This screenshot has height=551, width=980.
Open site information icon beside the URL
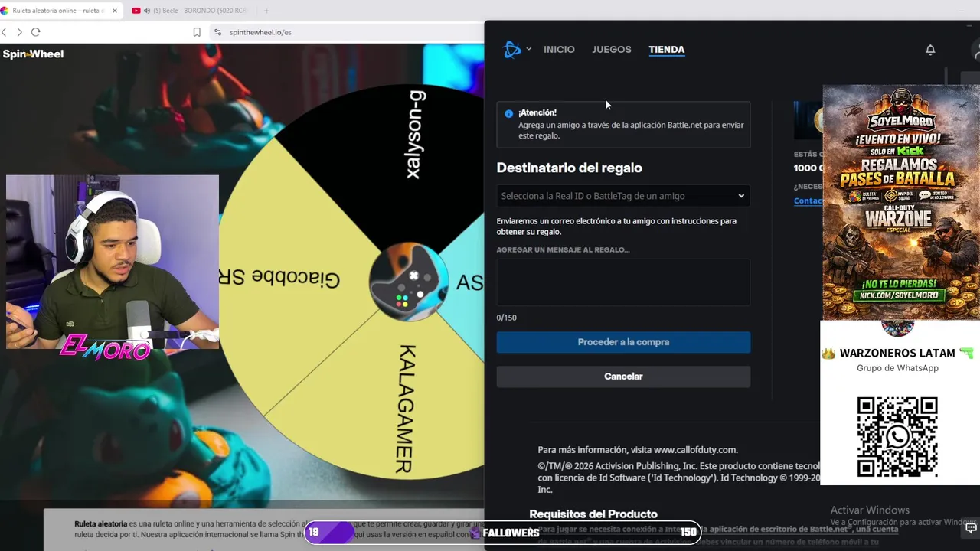point(217,32)
